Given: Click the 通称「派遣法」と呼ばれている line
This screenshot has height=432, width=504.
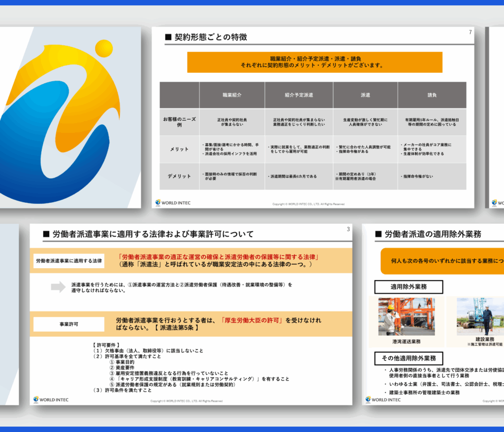Looking at the screenshot, I should pos(215,264).
